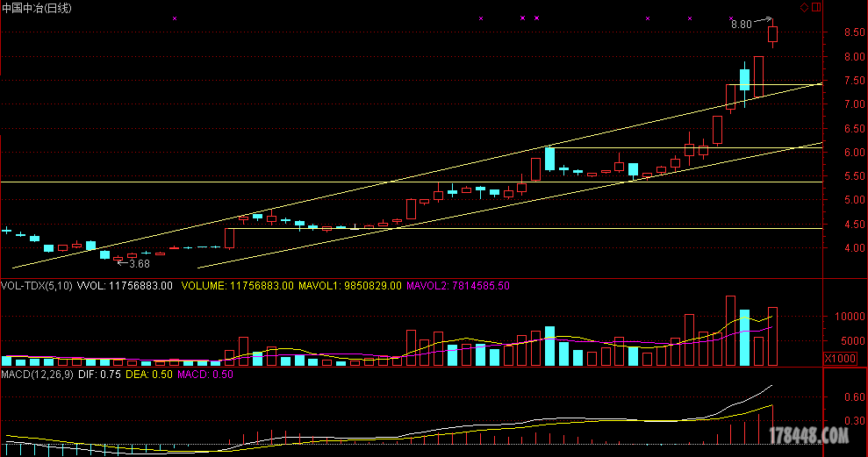Click the 3.68 low price label

pos(140,264)
